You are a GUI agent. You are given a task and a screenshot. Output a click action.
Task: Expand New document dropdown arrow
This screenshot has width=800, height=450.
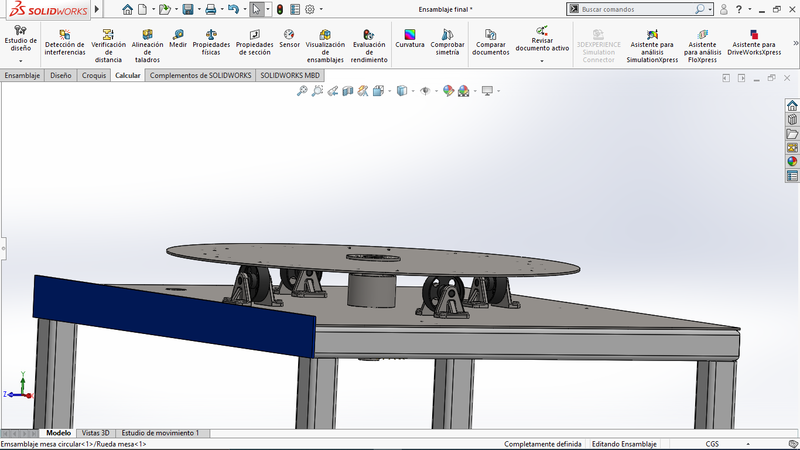click(x=153, y=9)
